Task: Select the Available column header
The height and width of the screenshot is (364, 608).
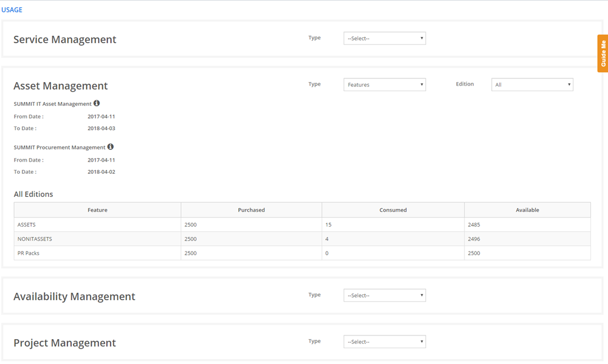Action: (527, 210)
